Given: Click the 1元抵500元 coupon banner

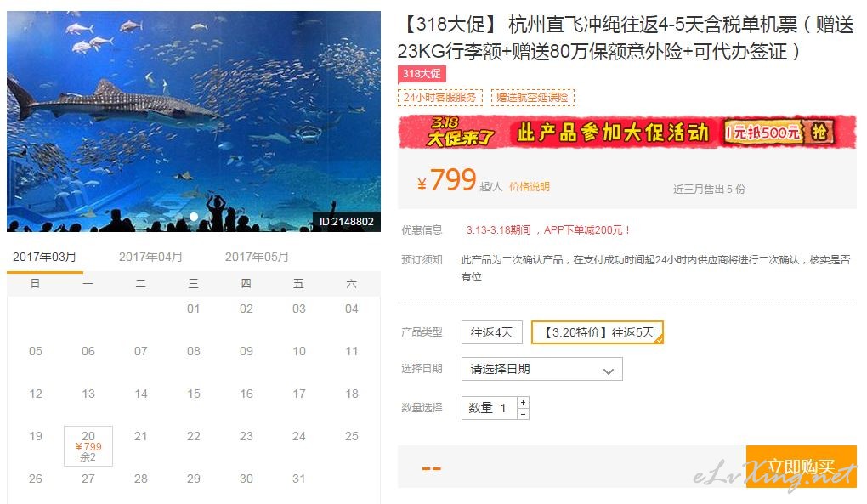Looking at the screenshot, I should click(x=763, y=133).
